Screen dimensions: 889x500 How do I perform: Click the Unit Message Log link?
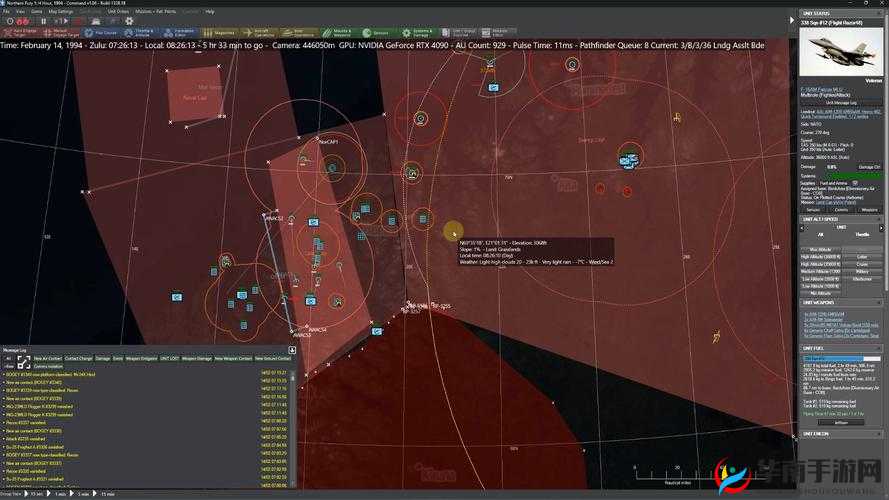tap(840, 102)
